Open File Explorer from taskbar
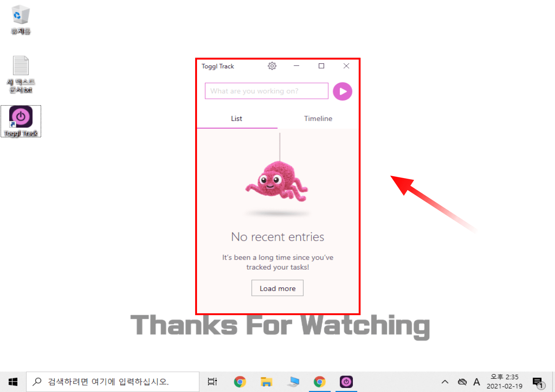This screenshot has width=555, height=392. click(266, 382)
